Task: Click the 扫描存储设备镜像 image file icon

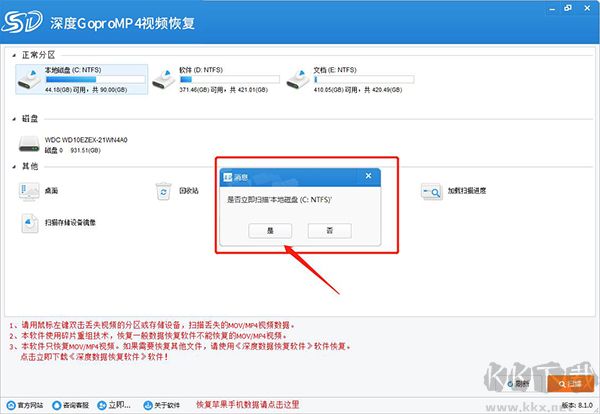Action: 29,223
